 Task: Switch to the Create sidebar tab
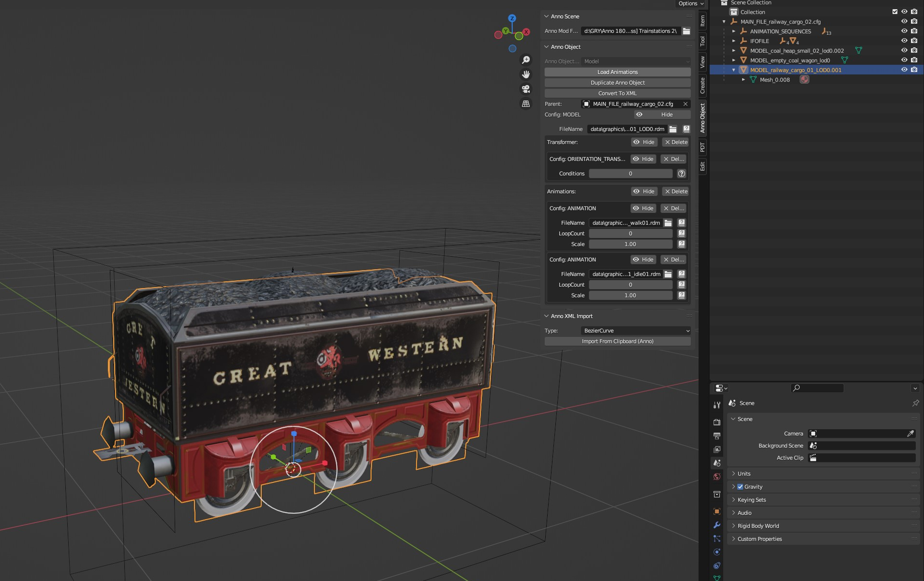pyautogui.click(x=702, y=86)
